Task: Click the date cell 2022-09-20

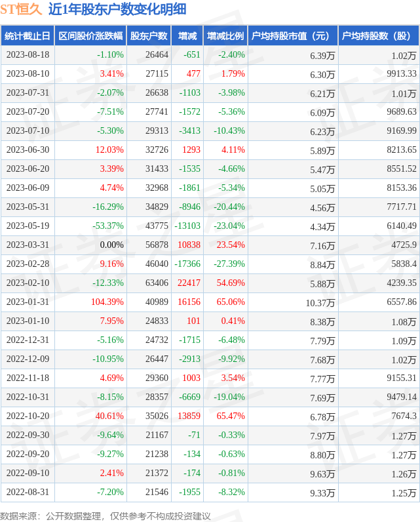Action: 28,454
